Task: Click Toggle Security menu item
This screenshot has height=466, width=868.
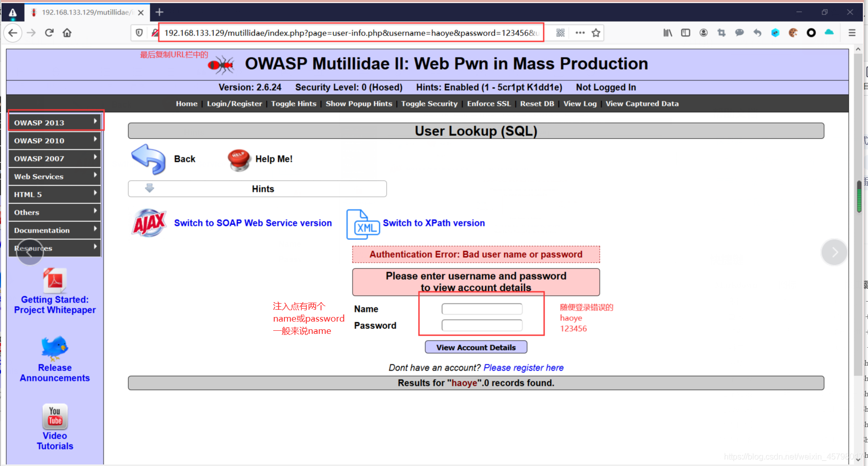Action: point(429,103)
